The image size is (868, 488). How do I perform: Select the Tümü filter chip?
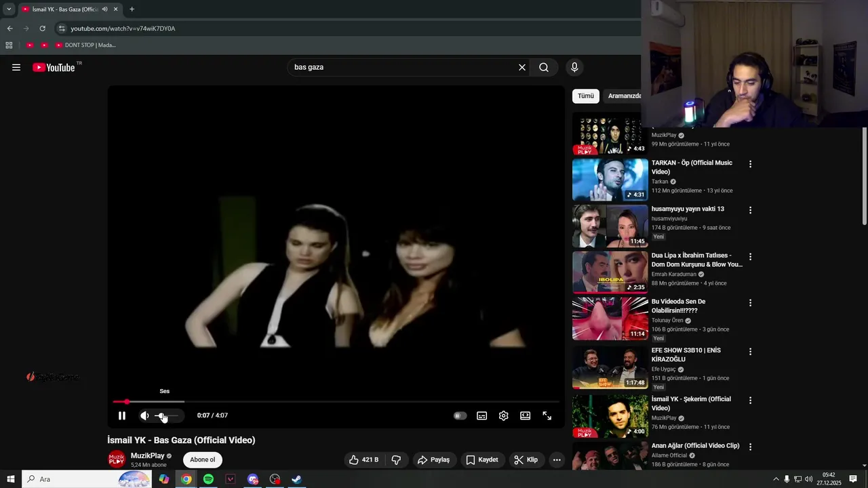586,96
